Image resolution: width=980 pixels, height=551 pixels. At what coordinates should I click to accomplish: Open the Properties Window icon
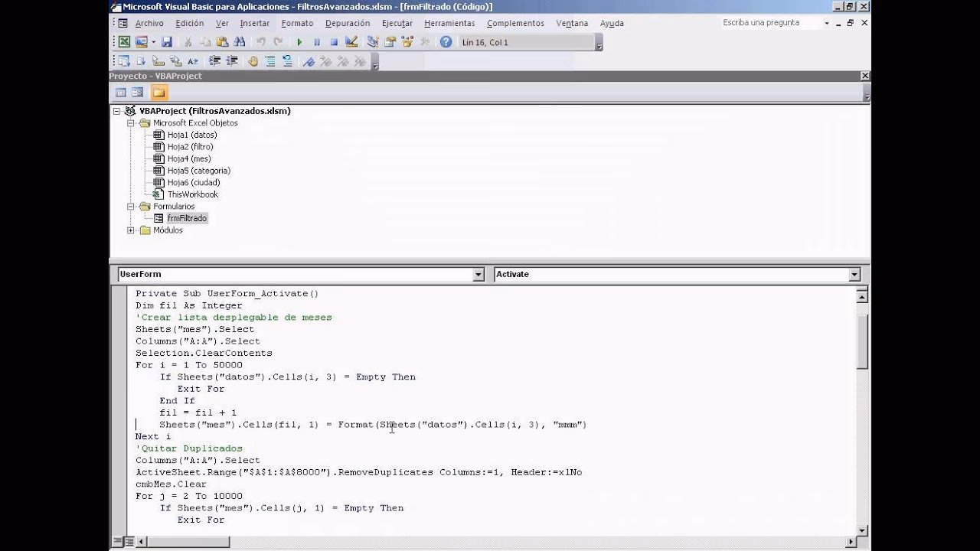[x=390, y=42]
